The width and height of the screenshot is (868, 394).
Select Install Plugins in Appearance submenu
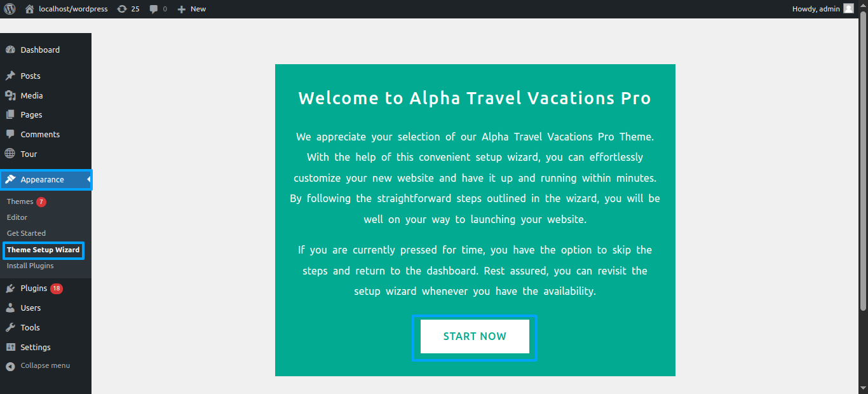click(x=30, y=266)
